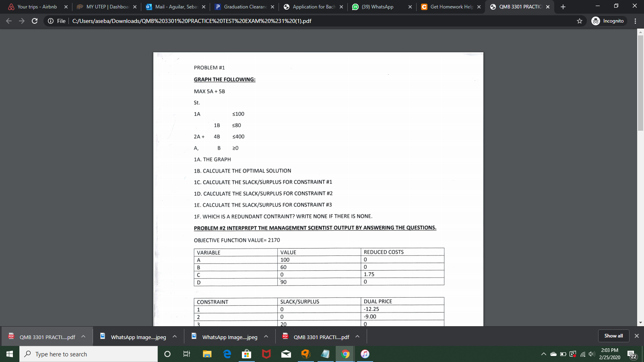Image resolution: width=644 pixels, height=362 pixels.
Task: Expand options for QMB 3301 PRACTI....pdf download
Action: 83,336
